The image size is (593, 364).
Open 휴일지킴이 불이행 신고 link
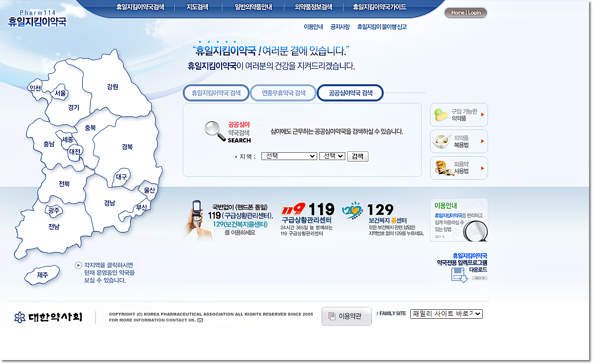point(382,27)
